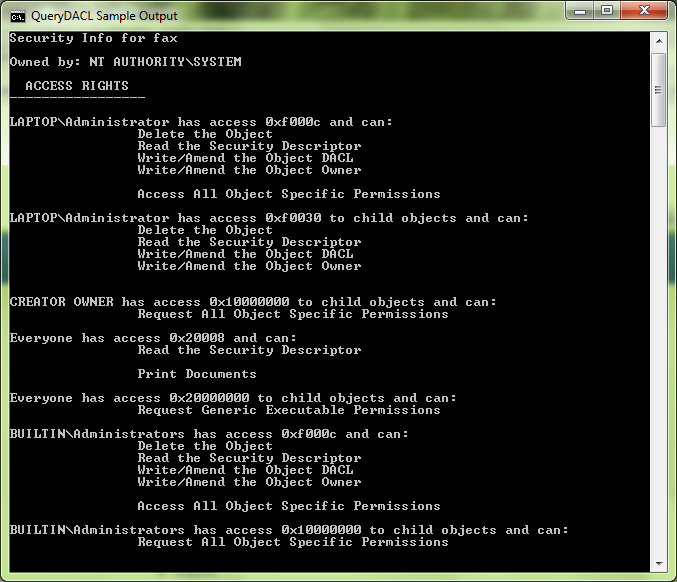Click the "LAPTOP\Administrator has access 0xf000c" line

point(201,122)
